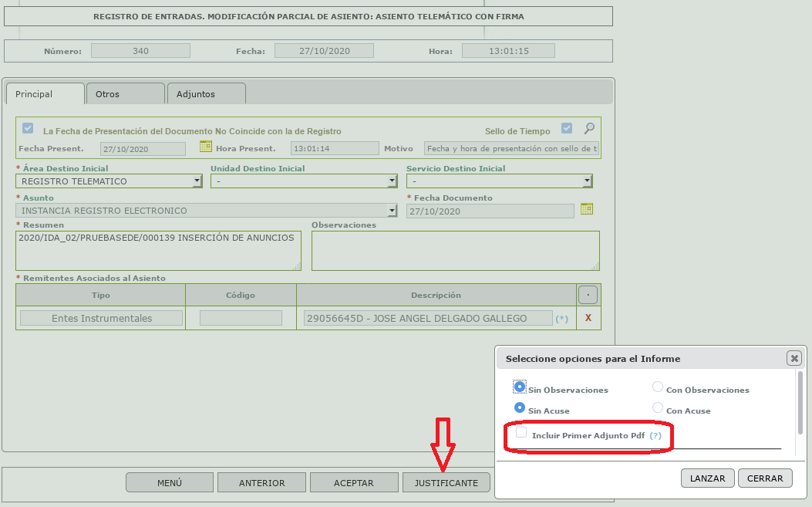The height and width of the screenshot is (507, 812).
Task: Select the Con Observaciones radio option
Action: [658, 387]
